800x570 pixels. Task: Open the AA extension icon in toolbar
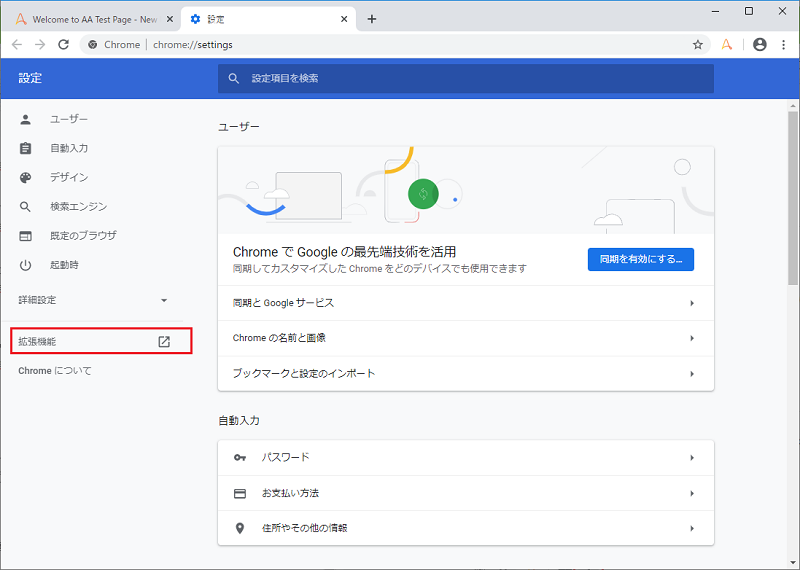tap(727, 45)
